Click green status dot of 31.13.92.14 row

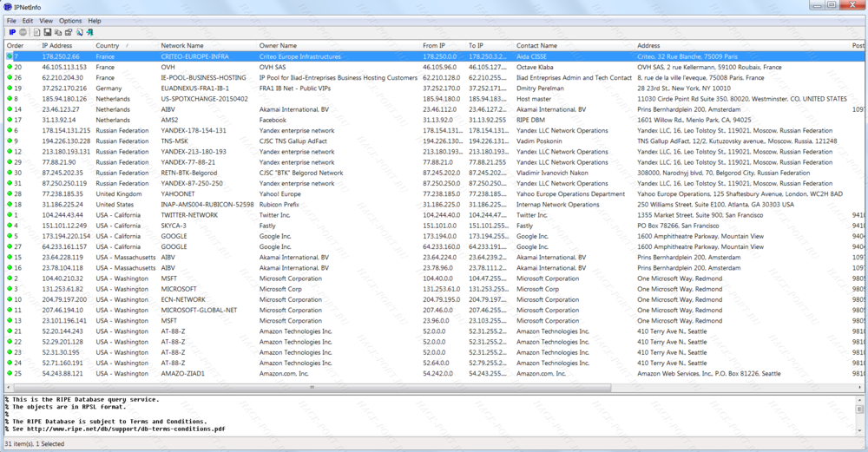[x=10, y=120]
